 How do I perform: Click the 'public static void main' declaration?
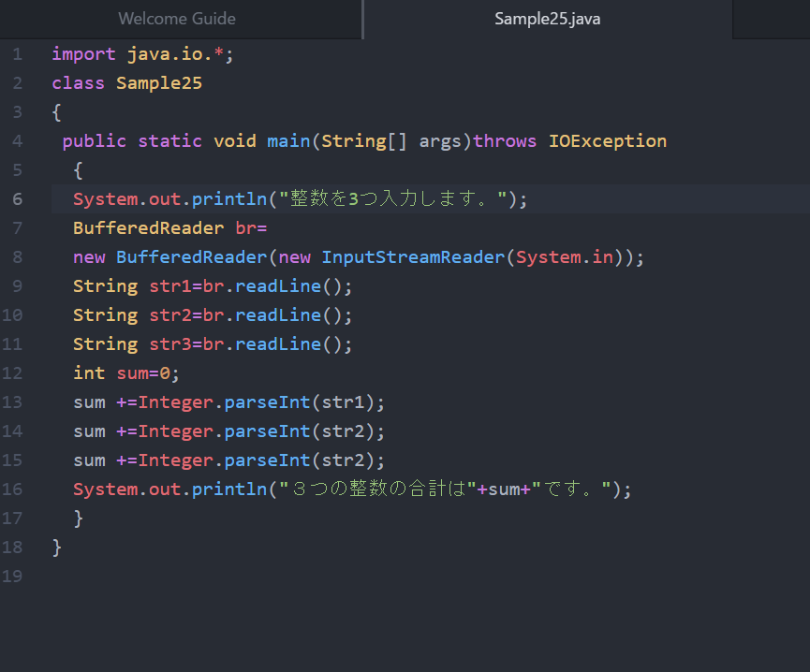[x=186, y=141]
